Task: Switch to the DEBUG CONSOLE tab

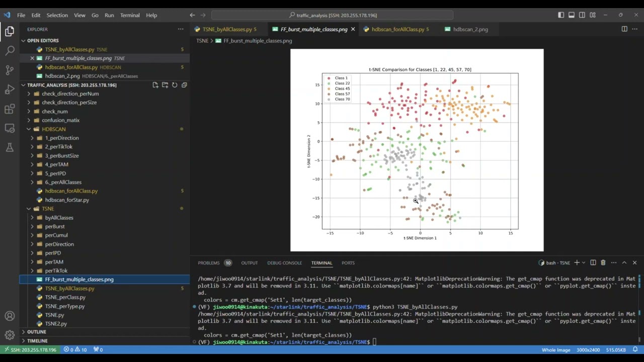Action: (284, 263)
